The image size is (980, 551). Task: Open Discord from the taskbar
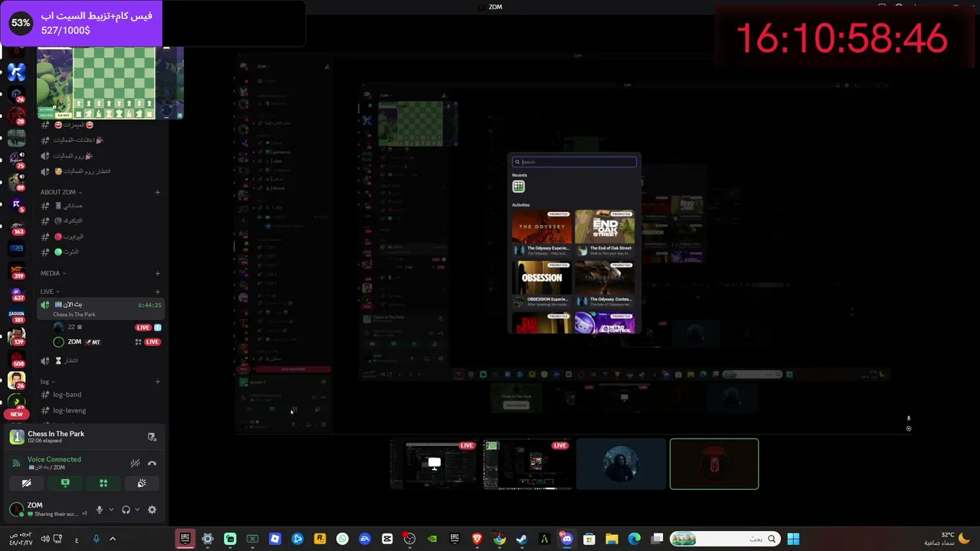pos(567,539)
